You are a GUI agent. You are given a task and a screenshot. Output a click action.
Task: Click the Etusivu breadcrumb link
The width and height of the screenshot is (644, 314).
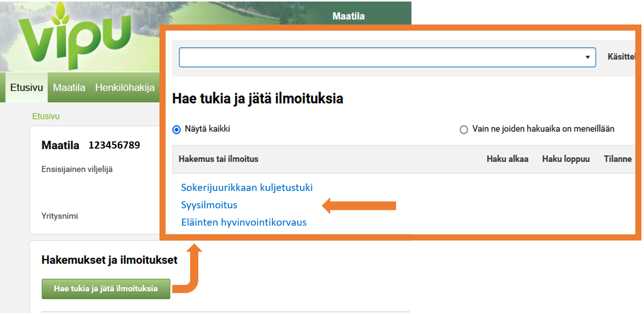[46, 116]
